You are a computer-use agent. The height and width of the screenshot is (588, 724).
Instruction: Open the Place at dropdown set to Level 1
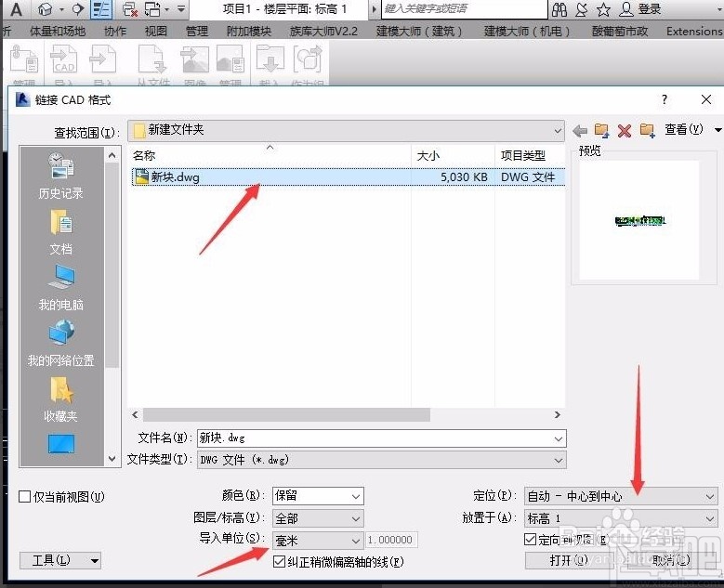621,518
